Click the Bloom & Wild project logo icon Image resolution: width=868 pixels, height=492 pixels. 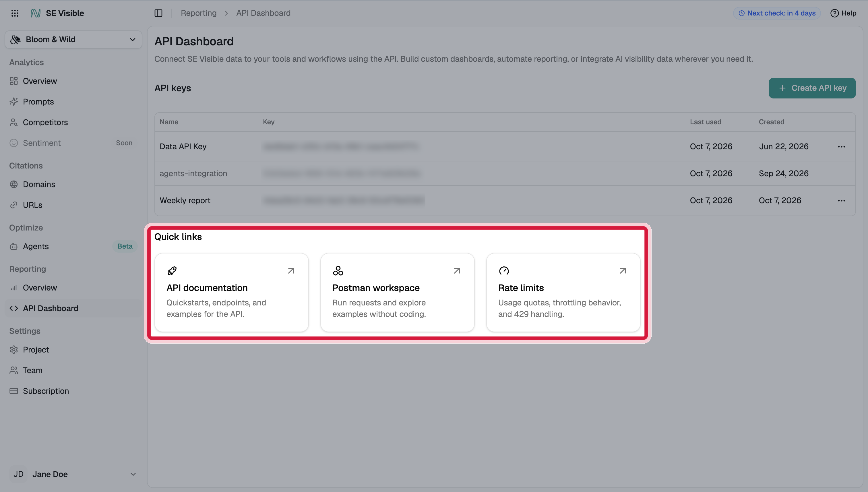coord(15,40)
